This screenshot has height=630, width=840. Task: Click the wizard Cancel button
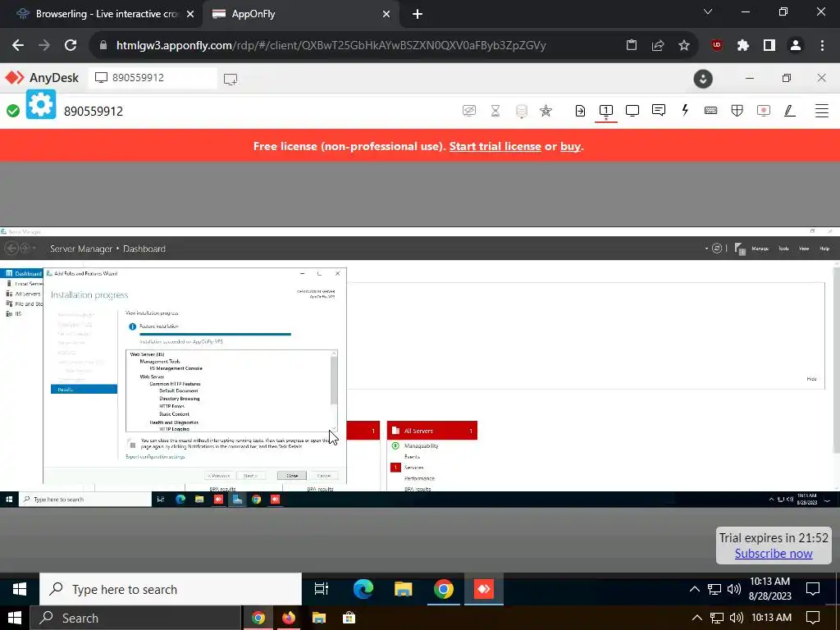(x=323, y=475)
